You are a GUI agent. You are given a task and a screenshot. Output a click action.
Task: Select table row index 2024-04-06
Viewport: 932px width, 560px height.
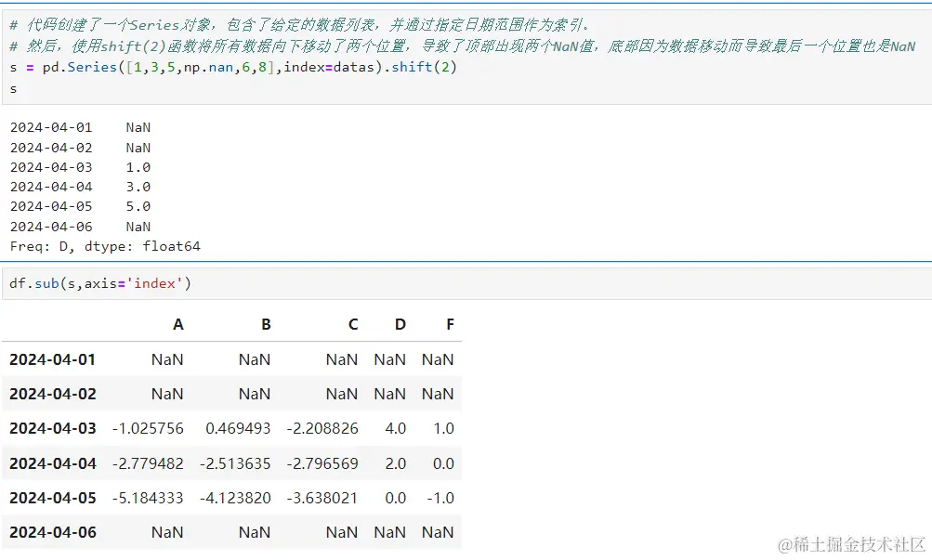coord(52,532)
